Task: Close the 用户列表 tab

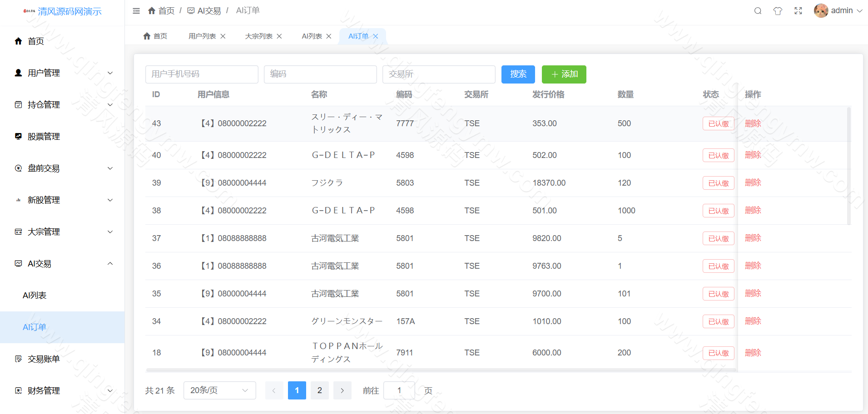Action: tap(223, 36)
